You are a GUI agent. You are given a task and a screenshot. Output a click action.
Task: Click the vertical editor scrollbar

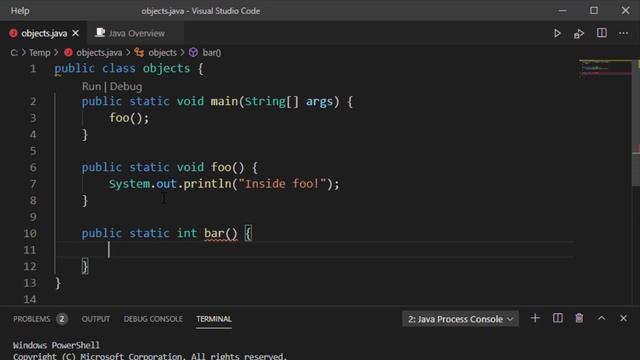[636, 122]
